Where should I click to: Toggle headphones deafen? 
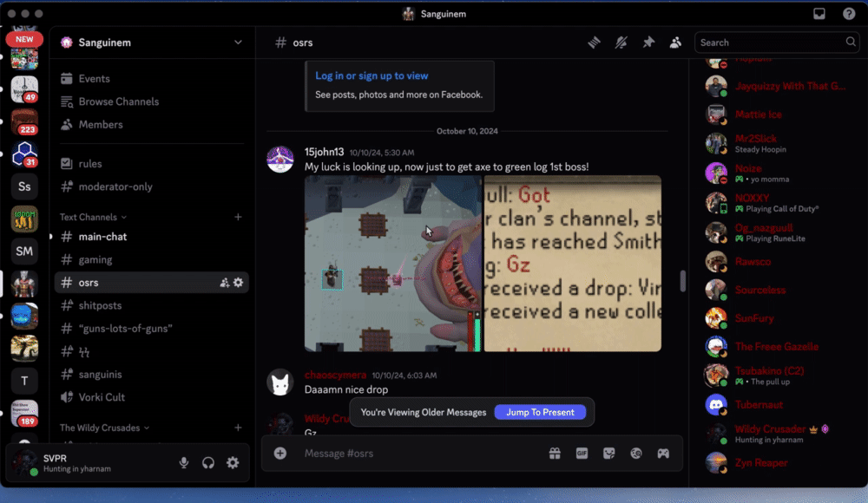click(x=208, y=462)
